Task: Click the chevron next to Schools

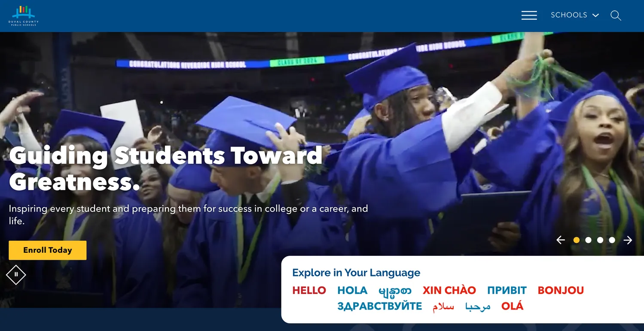Action: 595,15
